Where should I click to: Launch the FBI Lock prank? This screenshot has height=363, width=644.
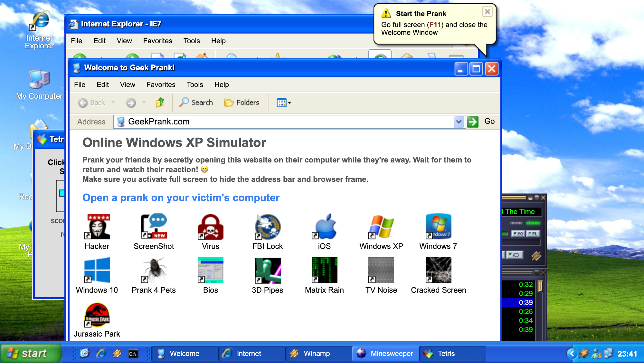[267, 227]
